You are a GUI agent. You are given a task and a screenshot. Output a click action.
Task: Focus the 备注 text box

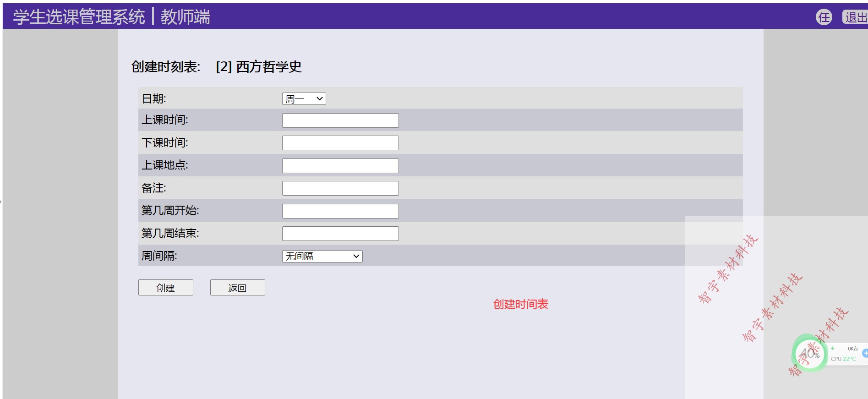[340, 188]
